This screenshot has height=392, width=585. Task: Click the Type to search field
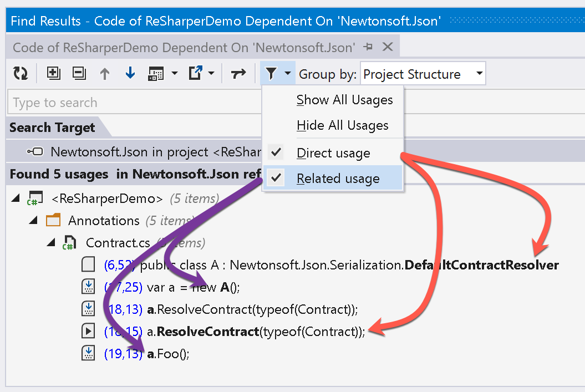[x=134, y=102]
